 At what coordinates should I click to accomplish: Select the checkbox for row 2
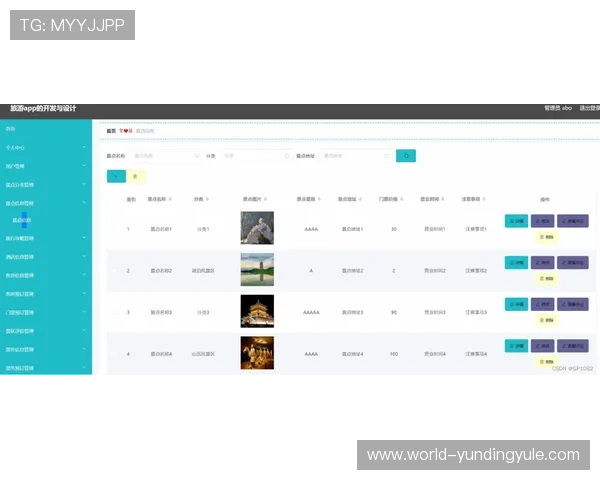[x=113, y=270]
